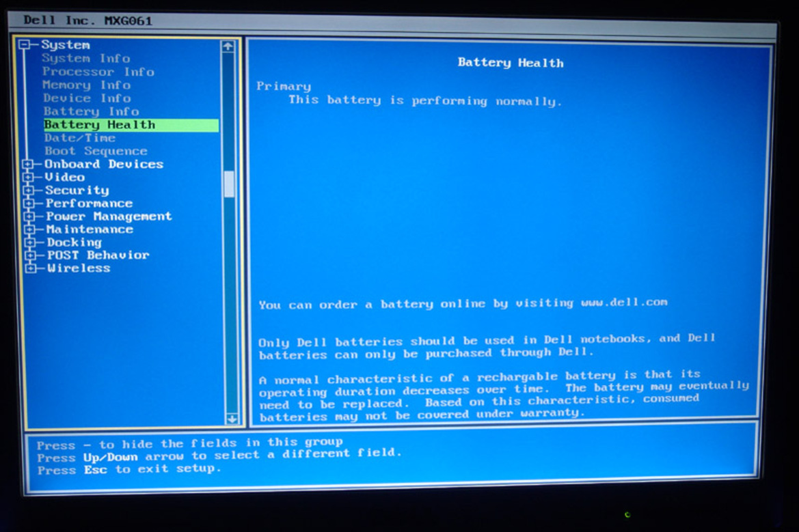Open Memory Info entry

tap(87, 85)
